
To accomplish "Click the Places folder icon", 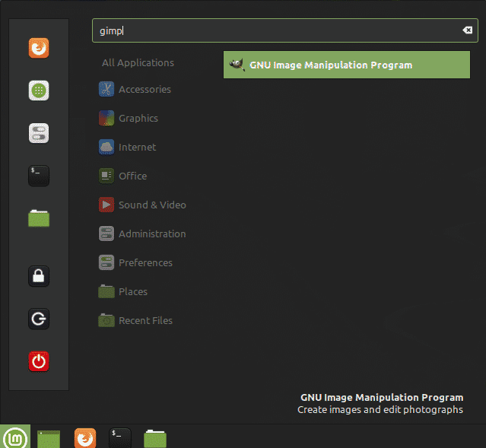I will 106,291.
